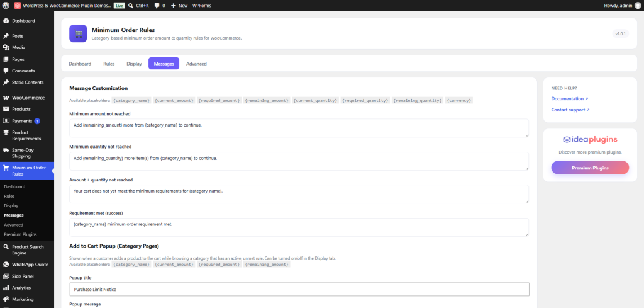Click the WordPress logo icon
The width and height of the screenshot is (644, 308).
point(6,6)
